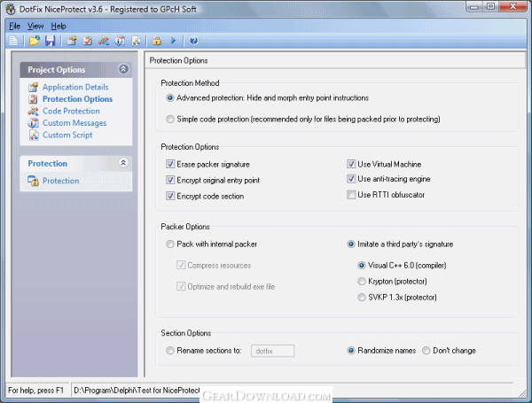The width and height of the screenshot is (532, 403).
Task: Open the File menu
Action: pyautogui.click(x=14, y=26)
